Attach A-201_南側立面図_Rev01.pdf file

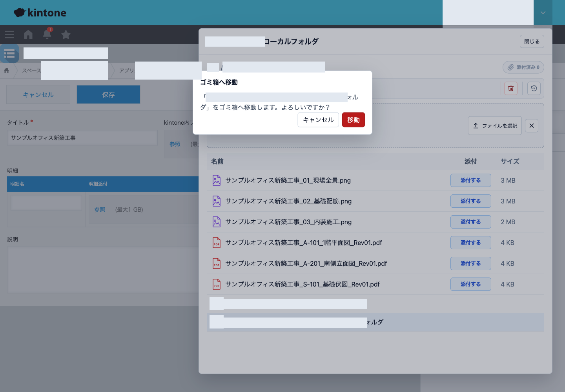click(471, 263)
